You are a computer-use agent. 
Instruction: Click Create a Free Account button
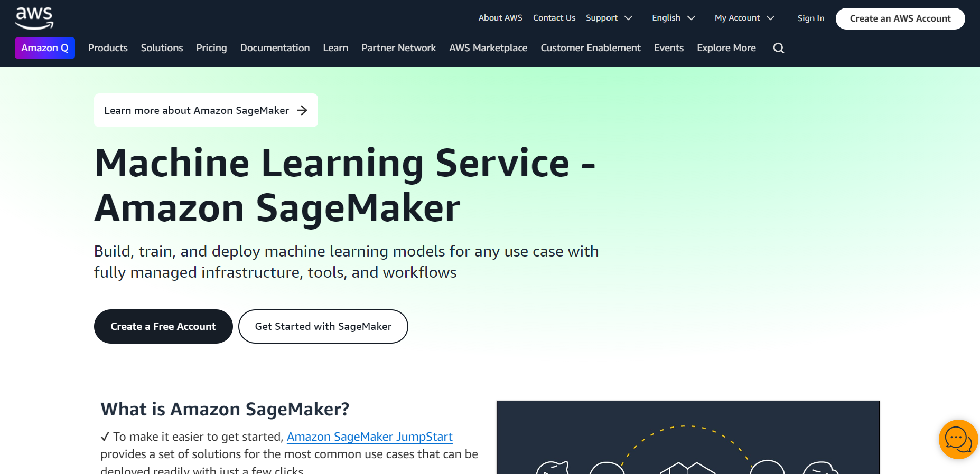(163, 326)
